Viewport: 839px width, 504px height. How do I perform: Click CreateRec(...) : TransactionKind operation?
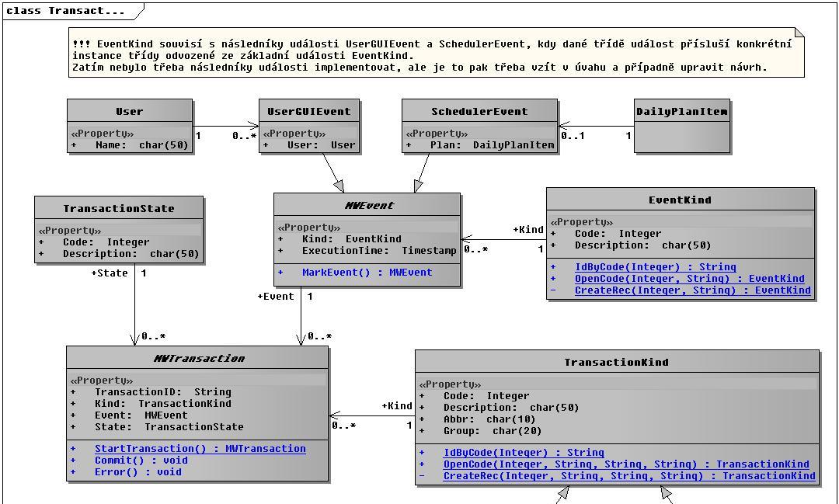pos(618,476)
